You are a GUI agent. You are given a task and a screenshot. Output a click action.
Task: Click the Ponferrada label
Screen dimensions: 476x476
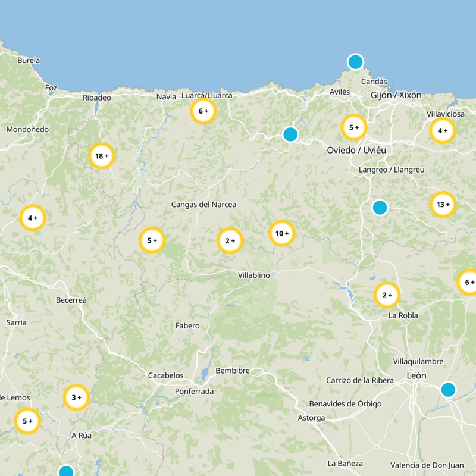coord(195,391)
